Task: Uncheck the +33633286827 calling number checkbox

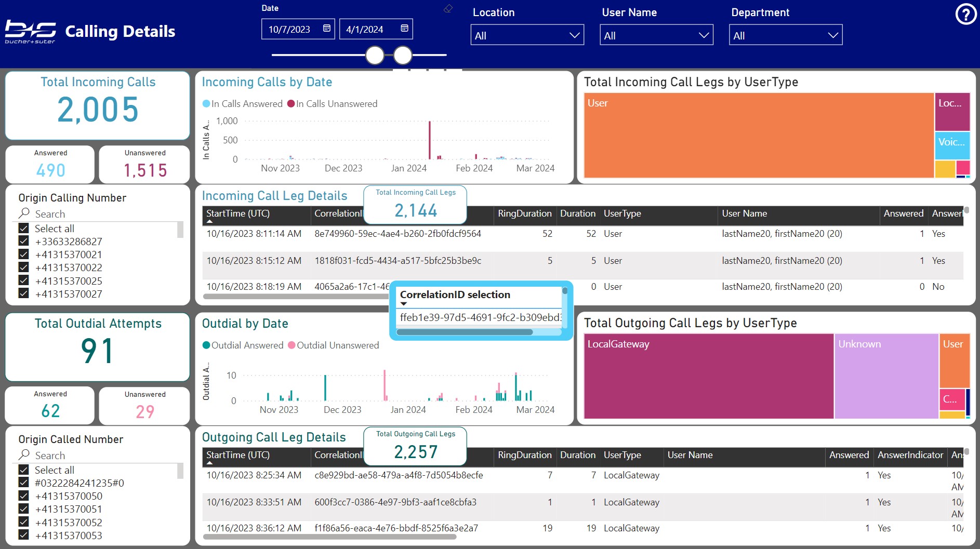Action: pyautogui.click(x=23, y=241)
